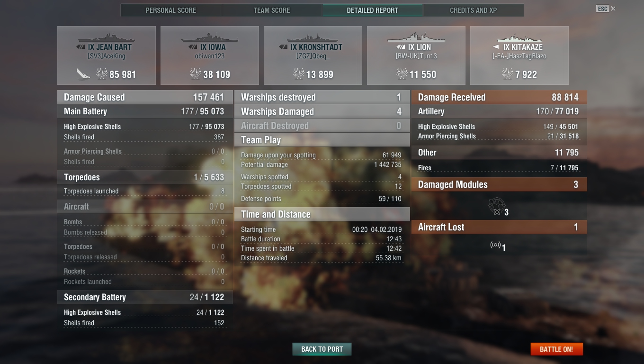
Task: Click the lost aircraft radar icon
Action: (x=495, y=245)
